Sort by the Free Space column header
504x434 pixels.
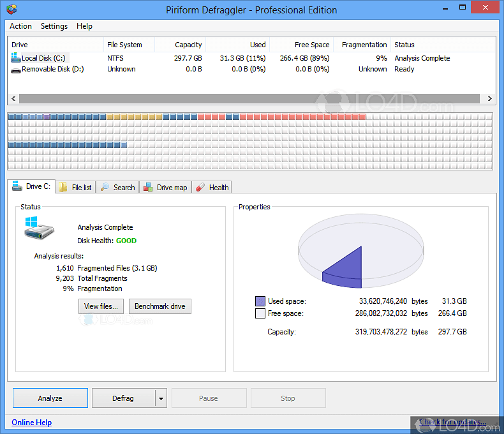tap(302, 45)
